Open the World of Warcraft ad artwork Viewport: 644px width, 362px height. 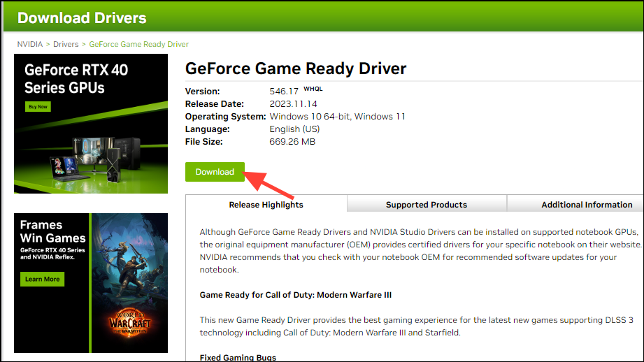coord(129,283)
